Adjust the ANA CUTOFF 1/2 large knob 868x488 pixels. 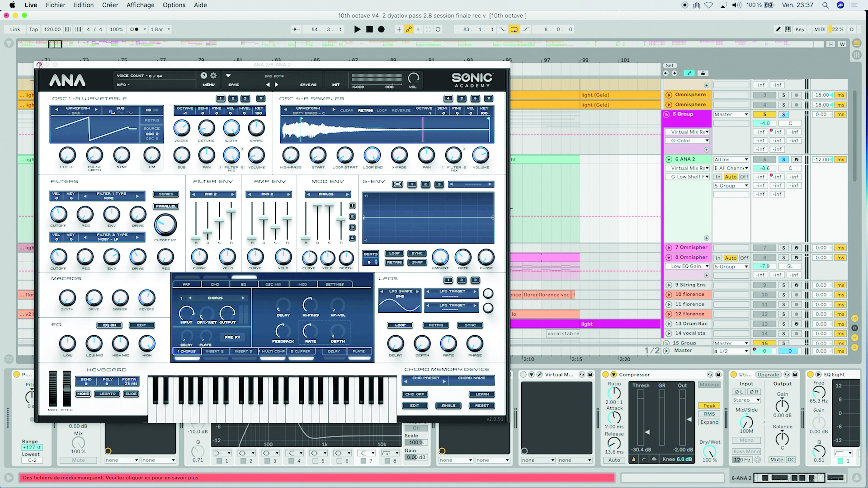click(x=165, y=225)
